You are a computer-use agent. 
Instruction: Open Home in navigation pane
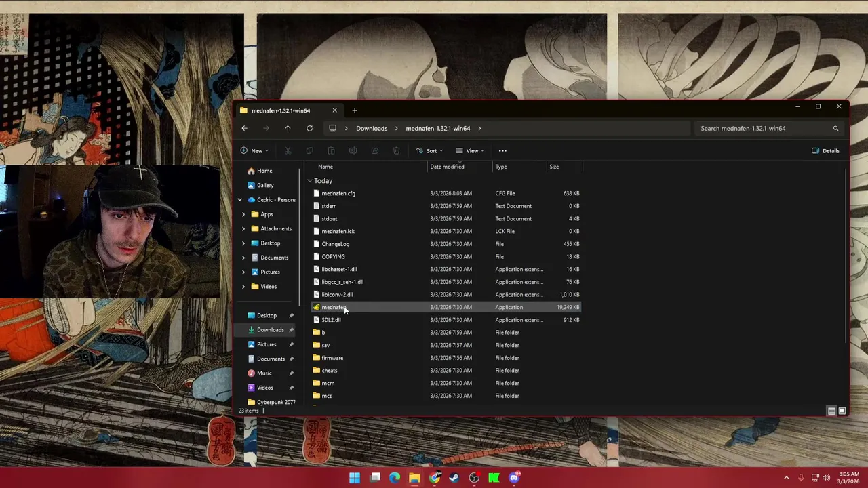pyautogui.click(x=264, y=171)
